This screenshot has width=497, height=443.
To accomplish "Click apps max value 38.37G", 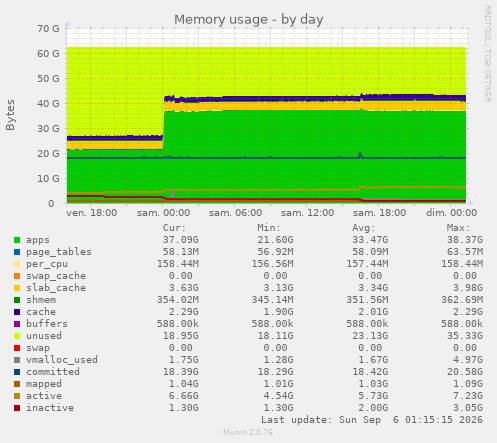I will click(465, 240).
